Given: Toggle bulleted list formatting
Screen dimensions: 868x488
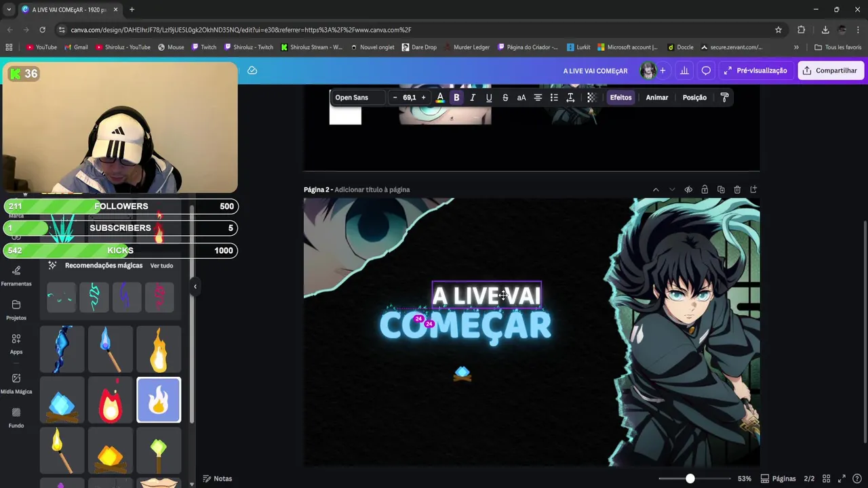Looking at the screenshot, I should [554, 98].
